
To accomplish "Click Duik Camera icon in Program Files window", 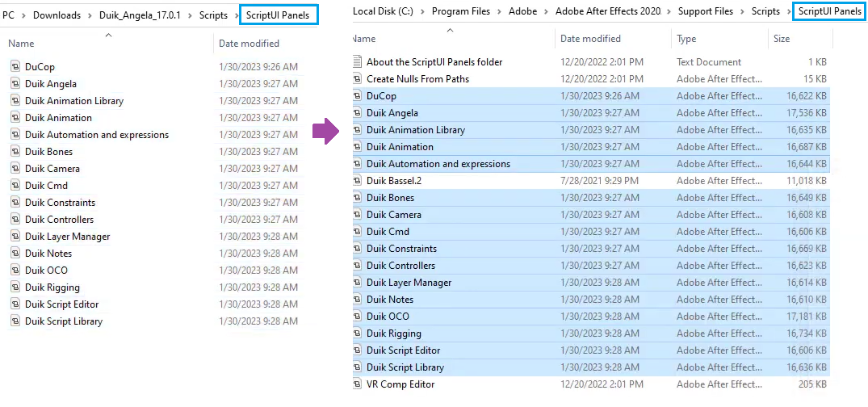I will (x=357, y=214).
